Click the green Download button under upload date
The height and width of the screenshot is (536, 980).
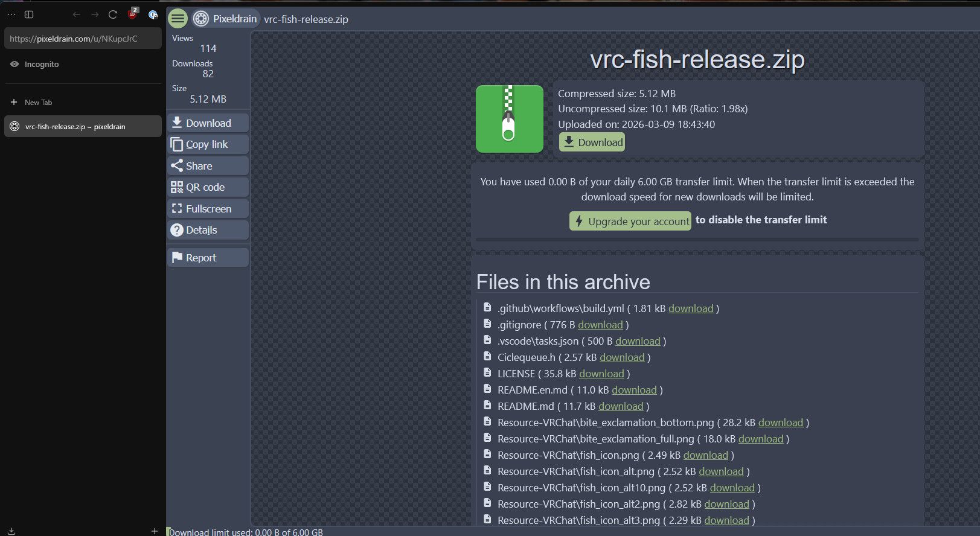coord(592,142)
